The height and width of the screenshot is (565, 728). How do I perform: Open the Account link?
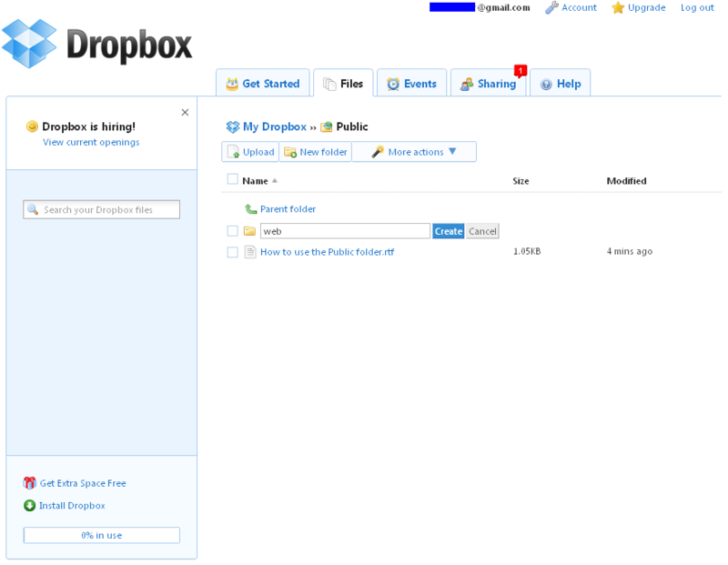pos(579,7)
